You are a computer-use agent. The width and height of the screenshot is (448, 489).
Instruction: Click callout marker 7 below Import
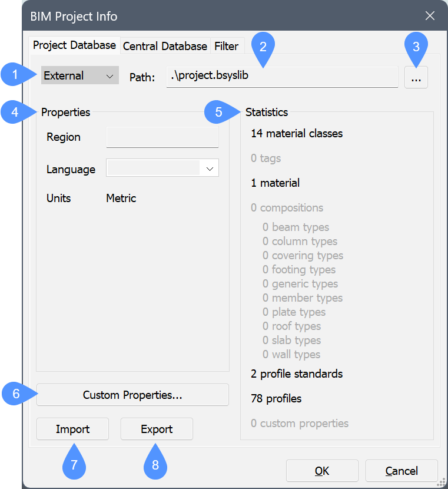[74, 464]
